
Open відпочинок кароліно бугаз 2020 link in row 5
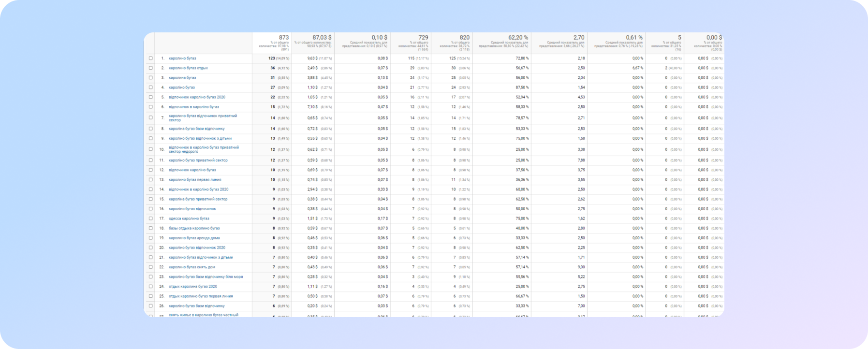[197, 97]
